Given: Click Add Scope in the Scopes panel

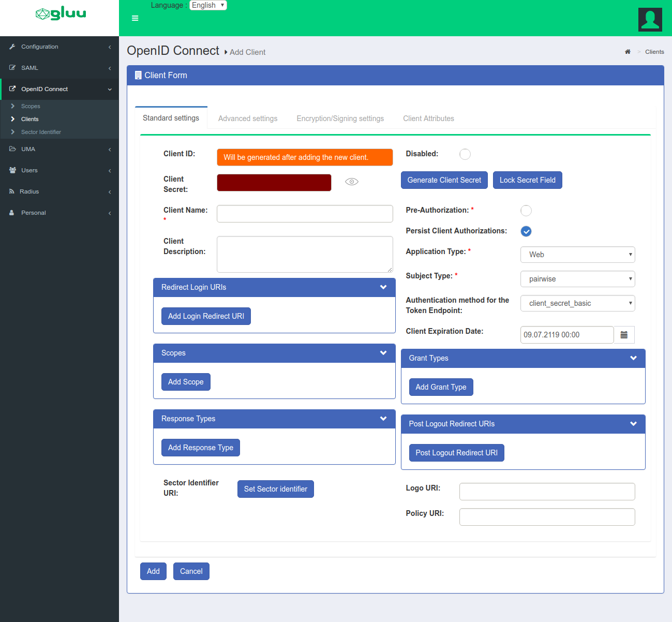Looking at the screenshot, I should click(x=185, y=381).
